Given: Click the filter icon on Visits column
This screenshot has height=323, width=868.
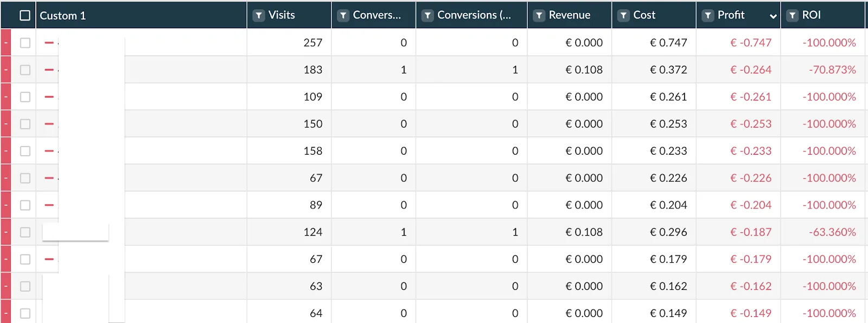Looking at the screenshot, I should (x=259, y=16).
